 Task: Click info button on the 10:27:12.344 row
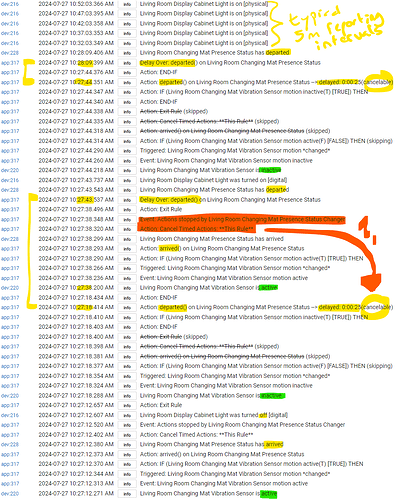point(127,474)
